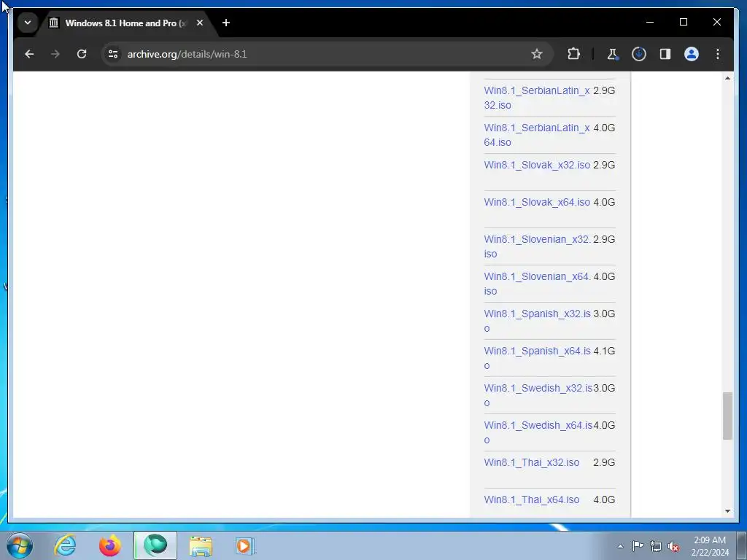
Task: Open the clock showing 2:09 AM
Action: tap(710, 546)
